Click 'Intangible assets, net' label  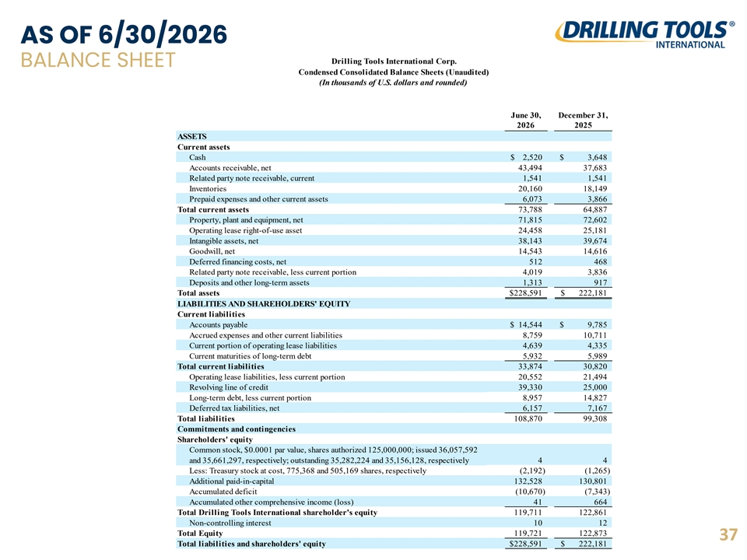click(224, 241)
